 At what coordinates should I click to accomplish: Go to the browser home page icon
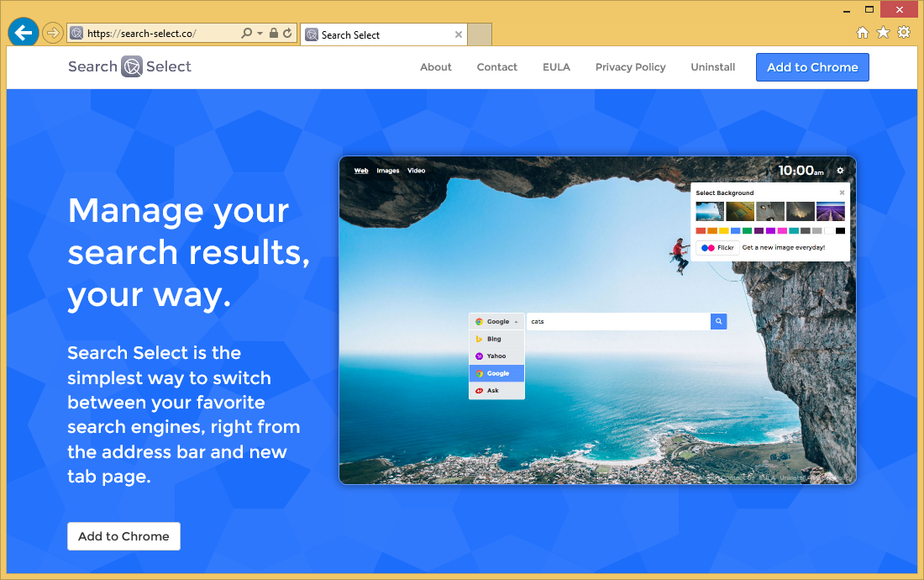(x=862, y=33)
